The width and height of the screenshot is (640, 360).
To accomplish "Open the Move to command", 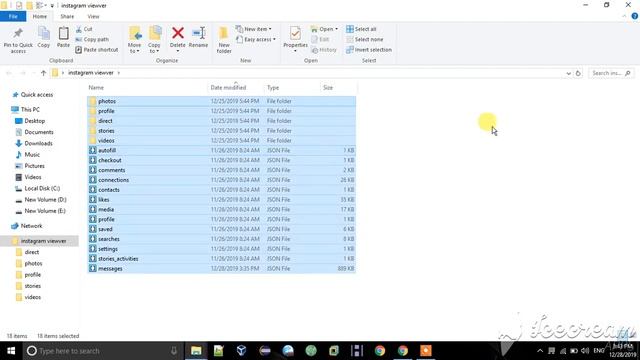I will click(x=134, y=40).
